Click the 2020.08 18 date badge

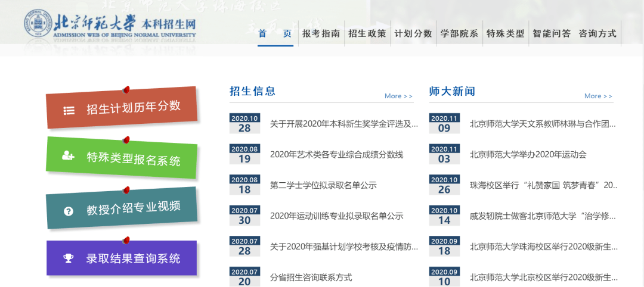click(x=244, y=185)
